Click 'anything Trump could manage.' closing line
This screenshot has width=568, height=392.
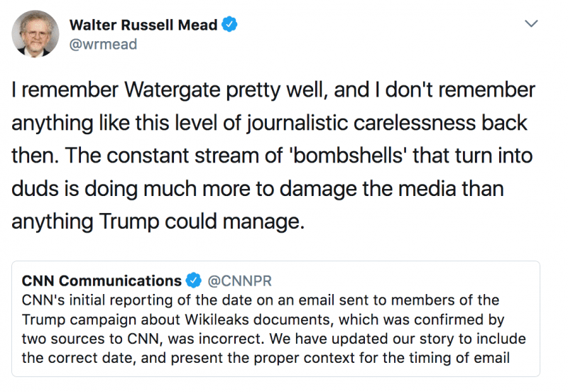158,222
